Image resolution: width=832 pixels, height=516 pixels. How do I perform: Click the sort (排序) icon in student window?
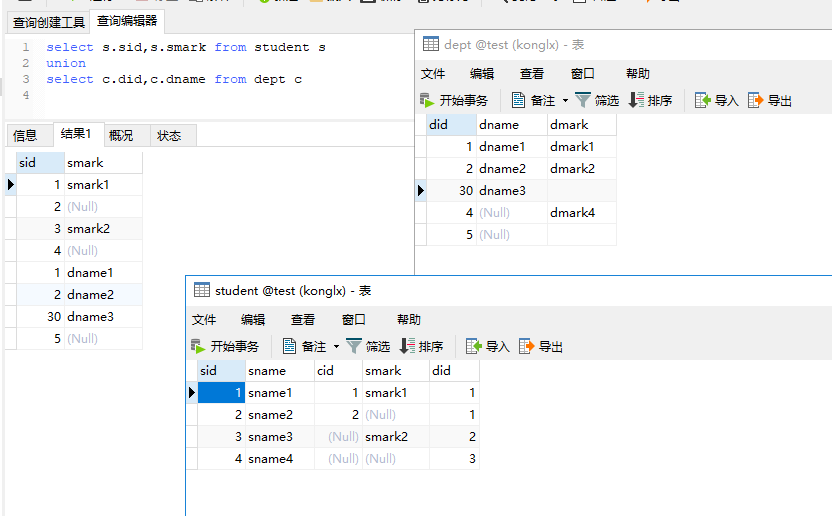tap(407, 346)
